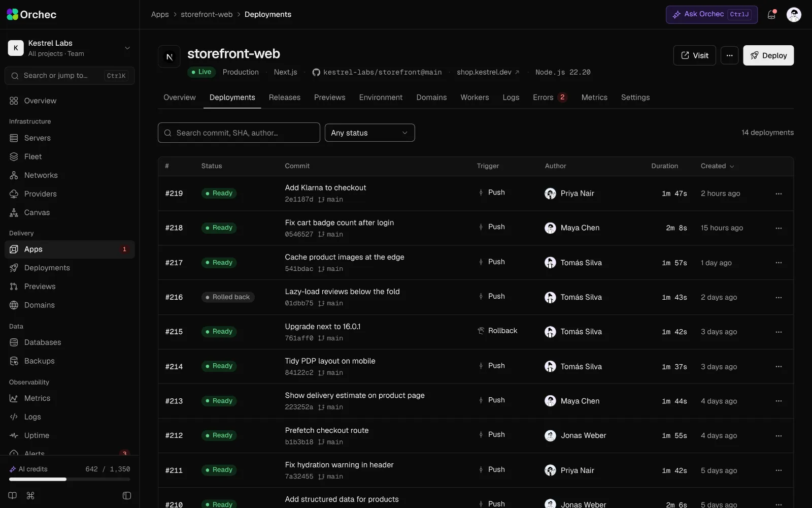Open the Ask Orchec assistant
The image size is (812, 508).
(x=712, y=15)
